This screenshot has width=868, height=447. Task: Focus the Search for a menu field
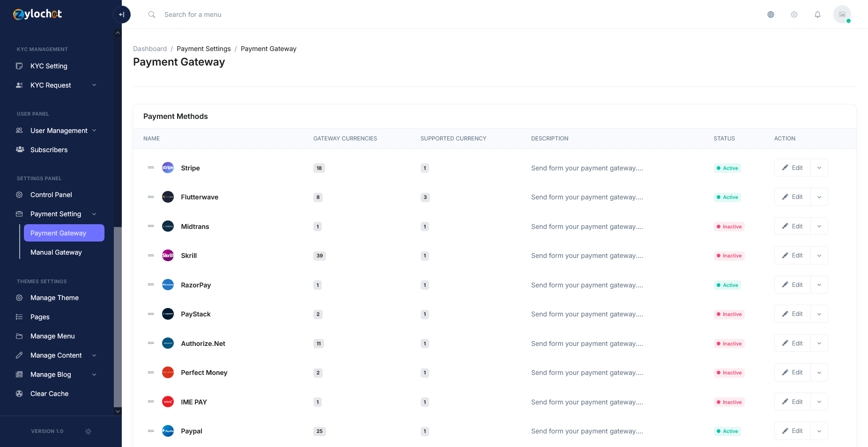click(193, 15)
